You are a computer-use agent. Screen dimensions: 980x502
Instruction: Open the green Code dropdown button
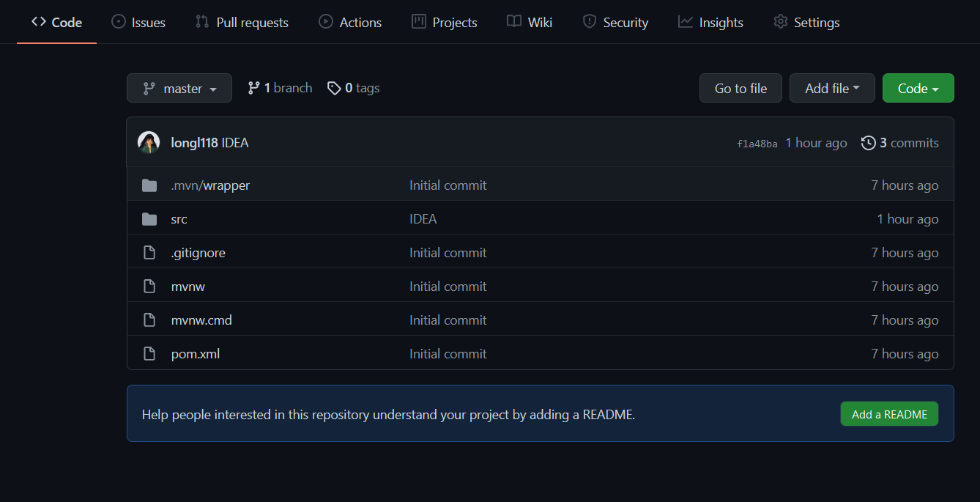click(918, 88)
